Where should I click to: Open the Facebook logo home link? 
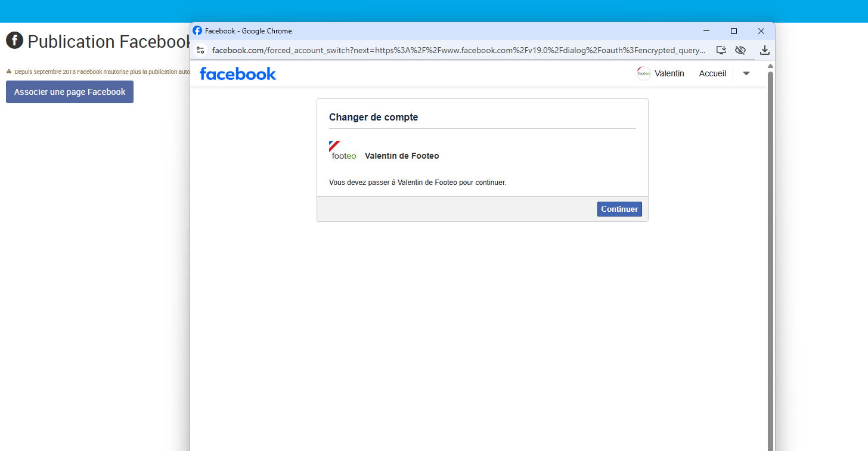click(x=238, y=73)
